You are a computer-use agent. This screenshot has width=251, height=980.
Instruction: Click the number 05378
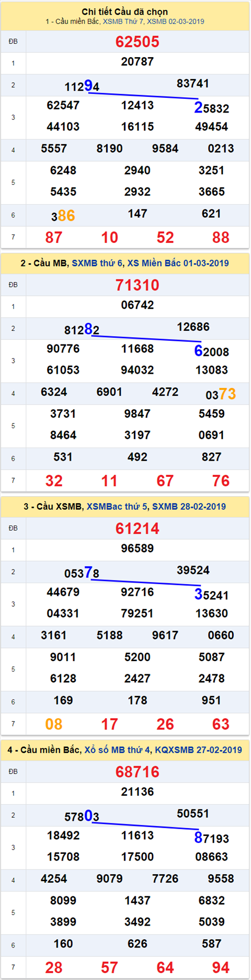point(82,573)
